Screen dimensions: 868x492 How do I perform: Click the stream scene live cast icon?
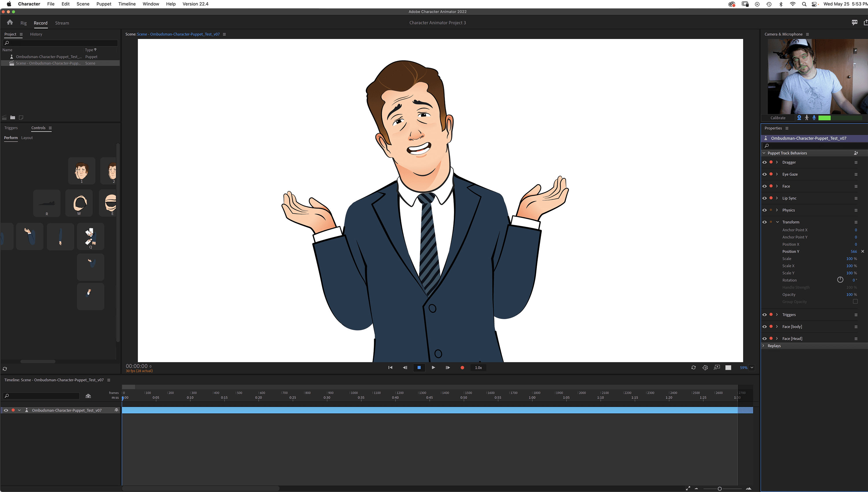[x=716, y=367]
